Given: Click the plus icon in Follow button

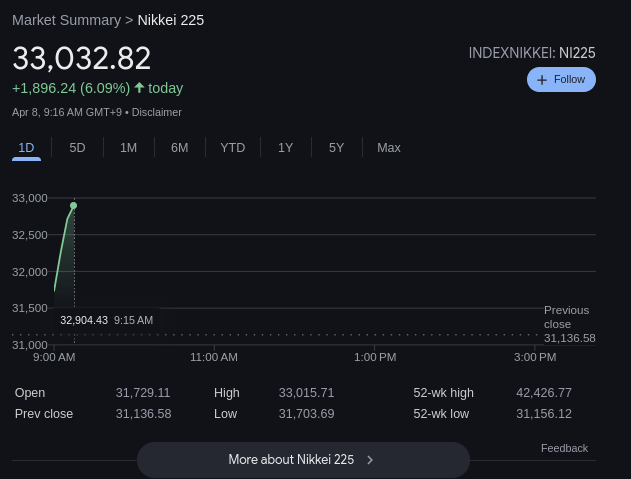Looking at the screenshot, I should (542, 80).
